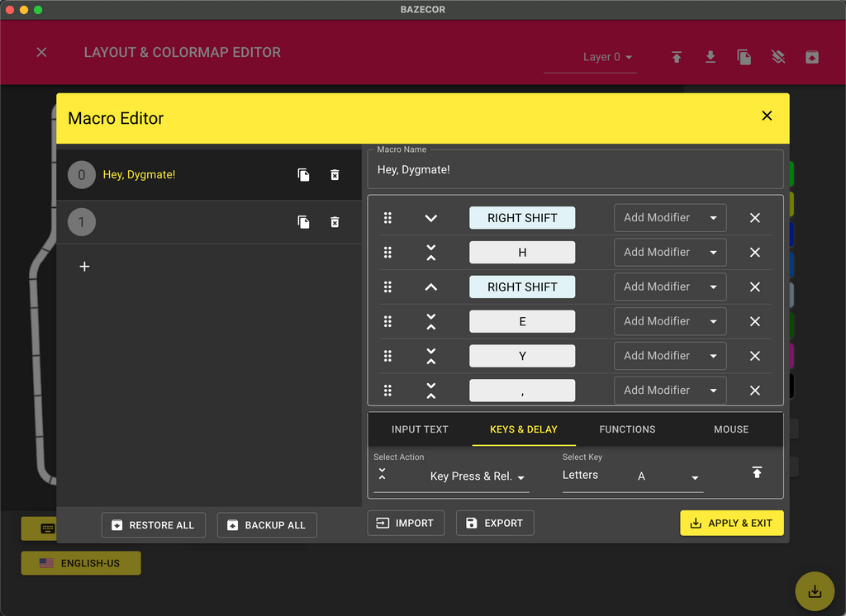Click the save floating button at bottom right
Image resolution: width=846 pixels, height=616 pixels.
[x=814, y=590]
